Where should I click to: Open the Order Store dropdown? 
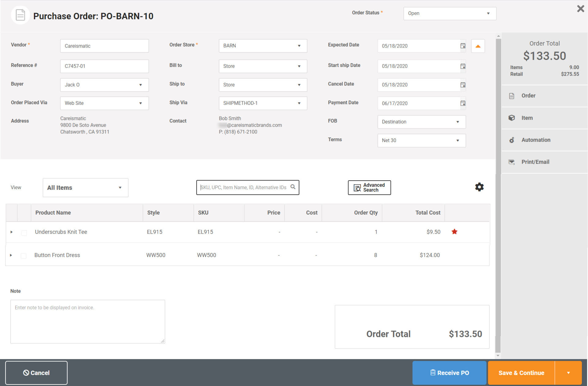point(263,46)
